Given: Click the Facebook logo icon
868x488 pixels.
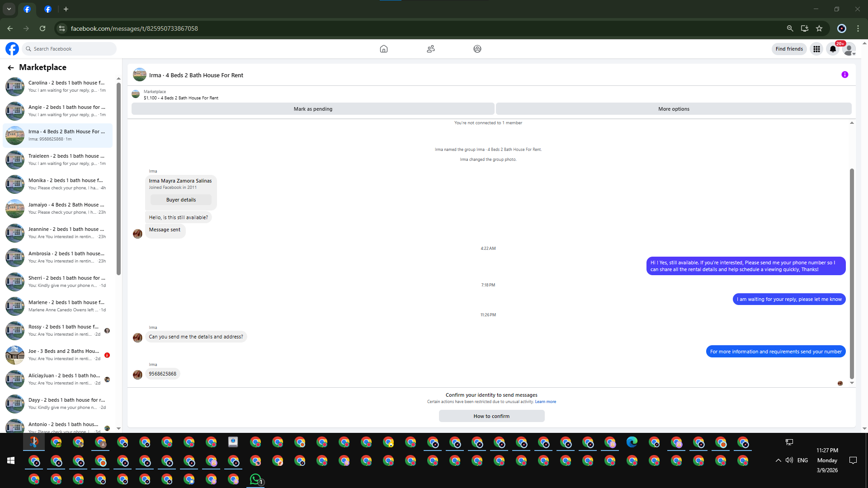Looking at the screenshot, I should coord(12,49).
